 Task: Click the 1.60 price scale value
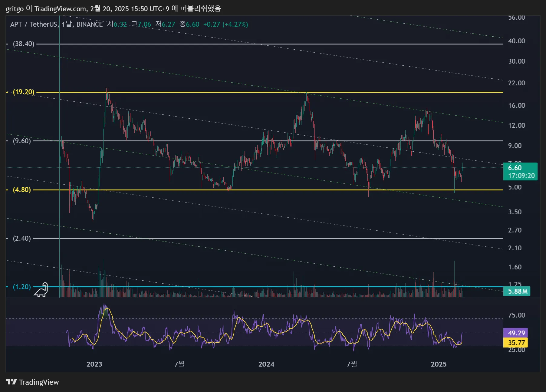point(515,267)
